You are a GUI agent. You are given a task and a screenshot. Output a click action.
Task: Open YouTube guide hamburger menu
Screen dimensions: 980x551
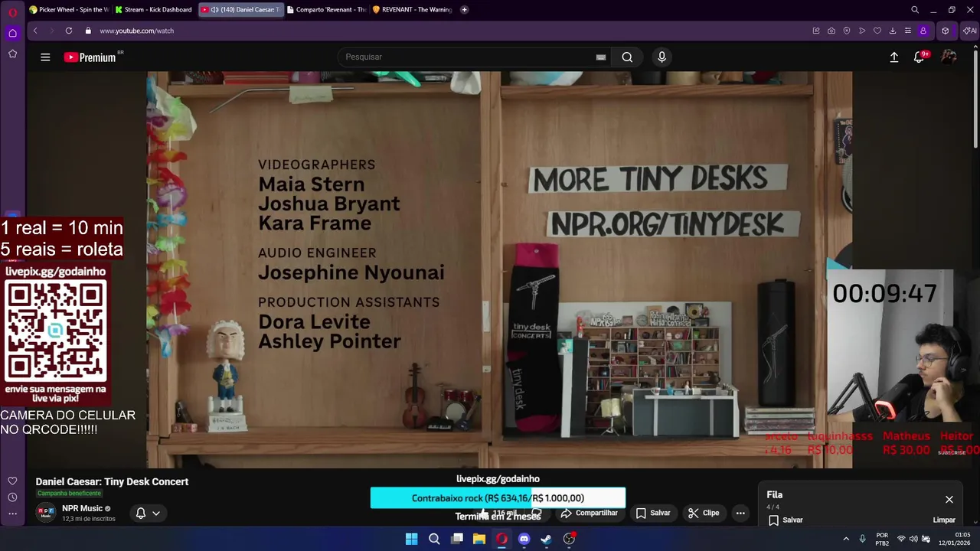tap(45, 57)
